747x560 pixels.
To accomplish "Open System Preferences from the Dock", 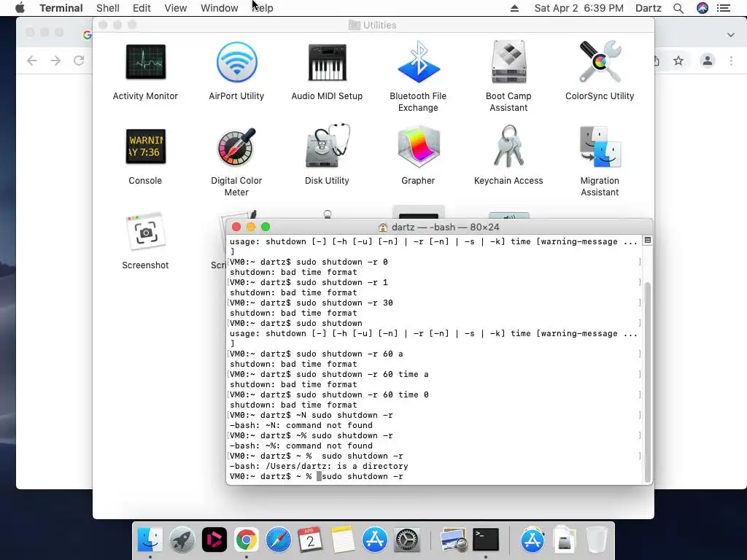I will [407, 540].
